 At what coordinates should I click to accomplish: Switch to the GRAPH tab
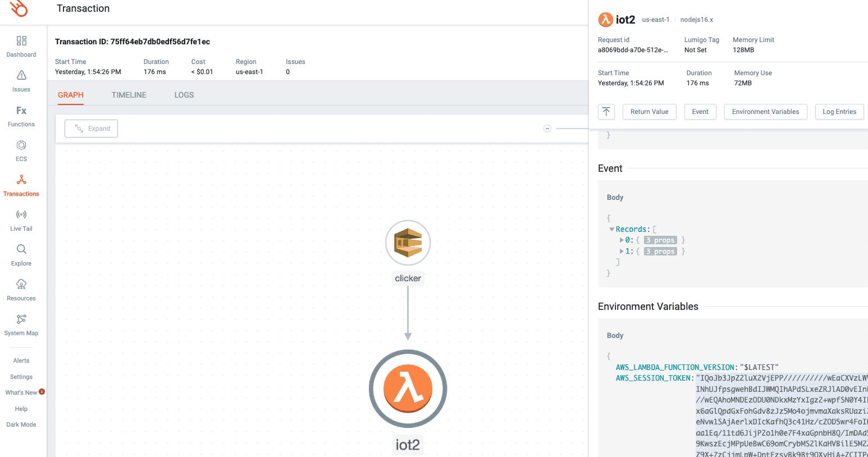click(x=71, y=95)
